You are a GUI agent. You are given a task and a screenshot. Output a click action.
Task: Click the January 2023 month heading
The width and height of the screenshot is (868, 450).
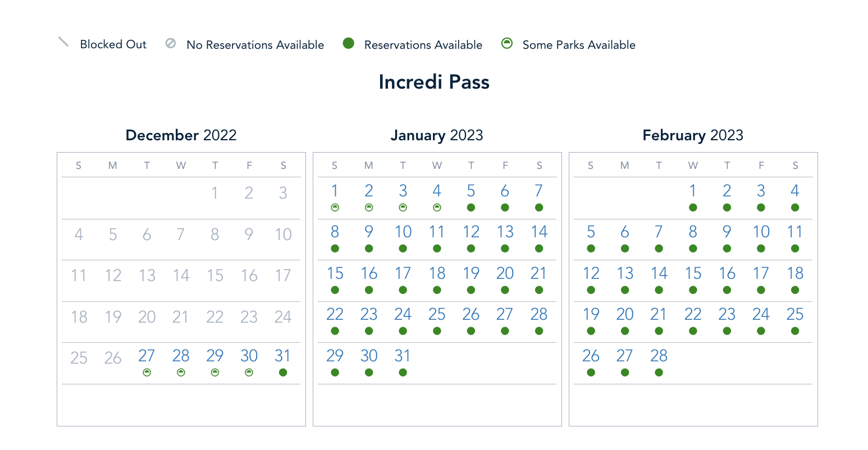437,135
